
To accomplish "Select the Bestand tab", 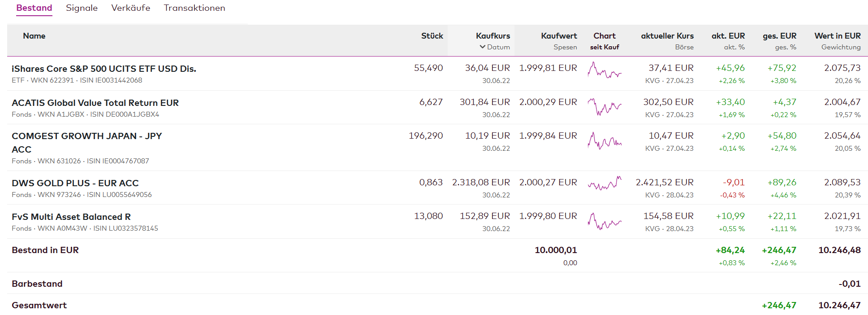I will point(34,8).
